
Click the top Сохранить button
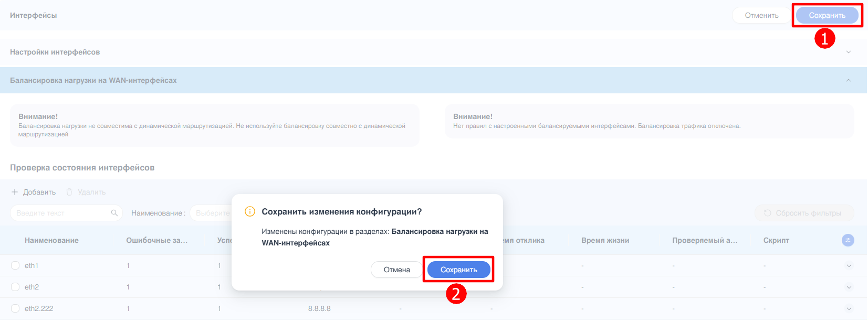(x=827, y=15)
